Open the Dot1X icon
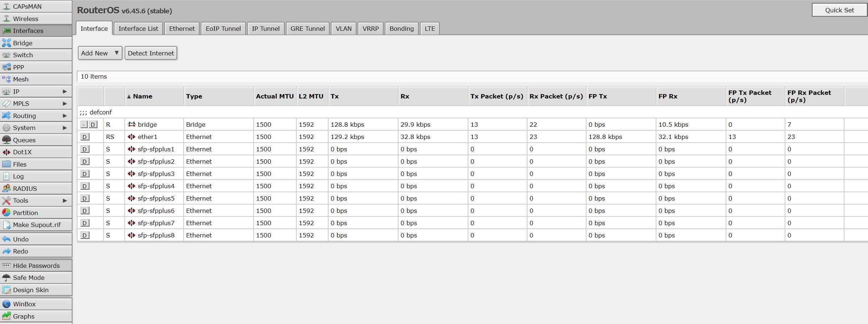This screenshot has height=324, width=868. pos(6,152)
